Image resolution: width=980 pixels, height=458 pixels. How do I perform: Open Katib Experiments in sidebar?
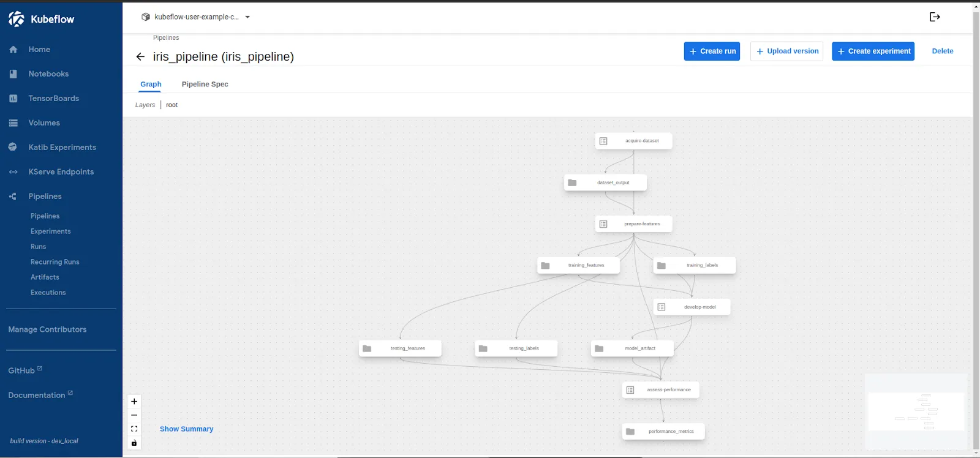point(62,148)
